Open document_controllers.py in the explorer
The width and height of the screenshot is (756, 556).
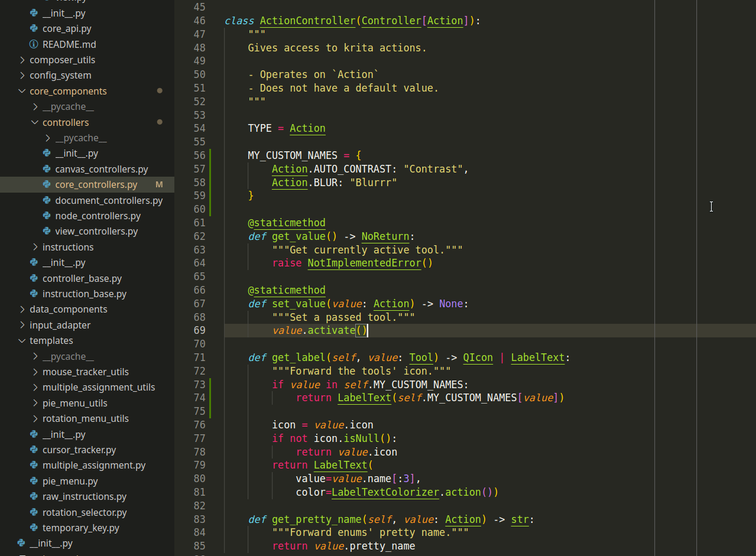[109, 200]
